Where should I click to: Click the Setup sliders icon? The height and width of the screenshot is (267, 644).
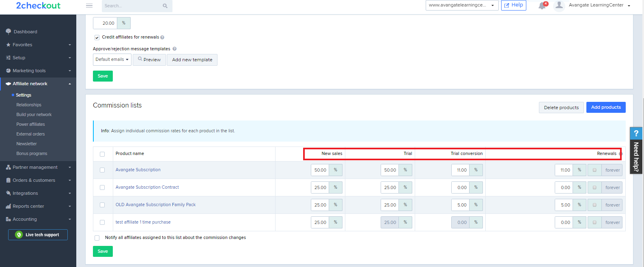coord(9,58)
